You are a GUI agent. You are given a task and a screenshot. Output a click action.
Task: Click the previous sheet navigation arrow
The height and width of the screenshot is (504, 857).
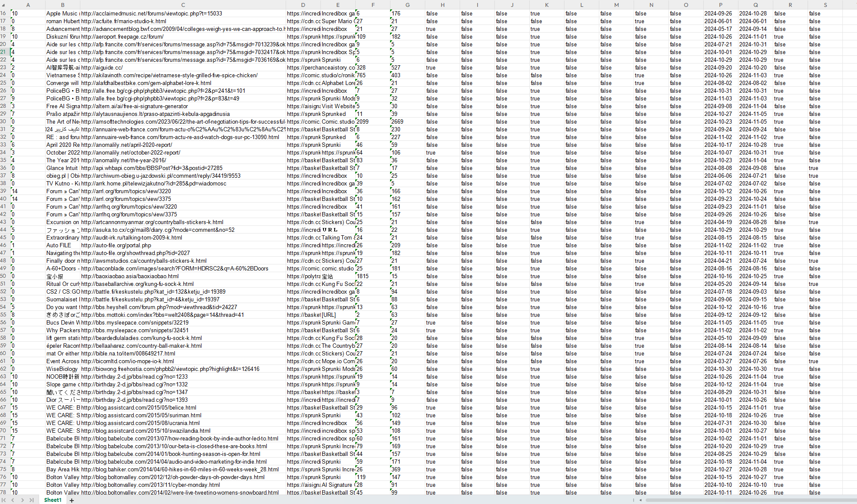tap(13, 500)
